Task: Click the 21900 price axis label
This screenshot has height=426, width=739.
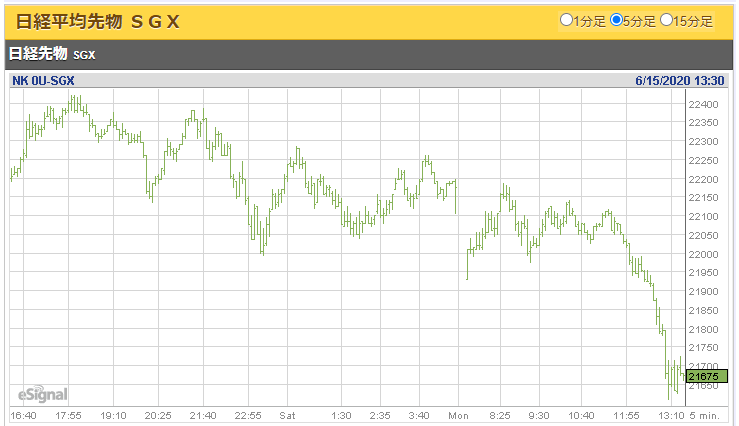Action: pyautogui.click(x=703, y=291)
